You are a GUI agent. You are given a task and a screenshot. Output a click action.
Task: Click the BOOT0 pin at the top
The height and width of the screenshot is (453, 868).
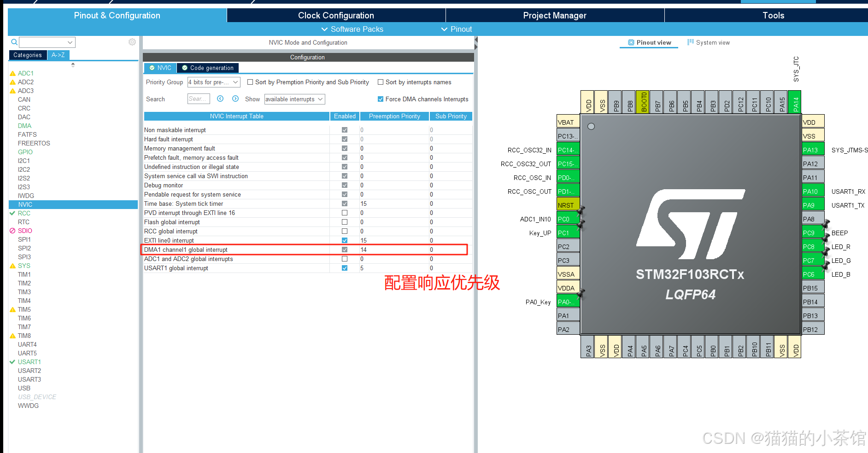tap(643, 102)
